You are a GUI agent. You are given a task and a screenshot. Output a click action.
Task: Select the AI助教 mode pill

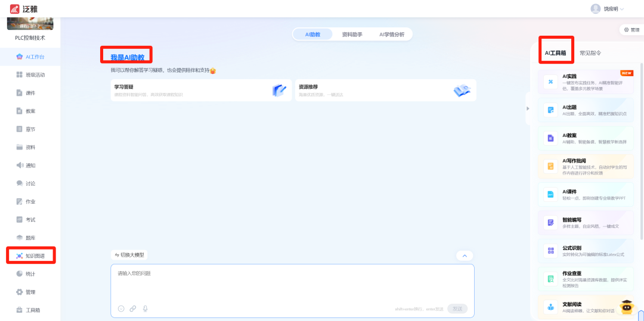point(312,35)
